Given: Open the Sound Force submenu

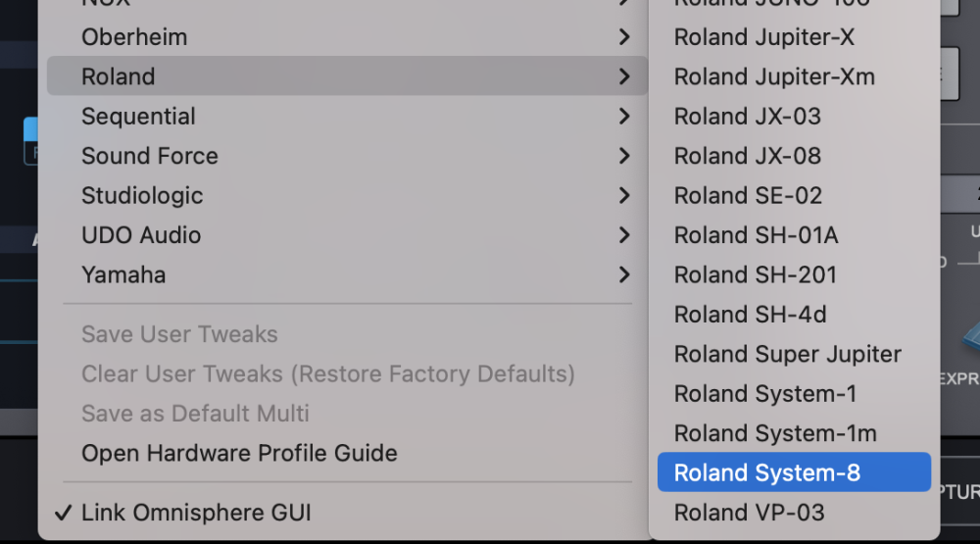Looking at the screenshot, I should 150,156.
